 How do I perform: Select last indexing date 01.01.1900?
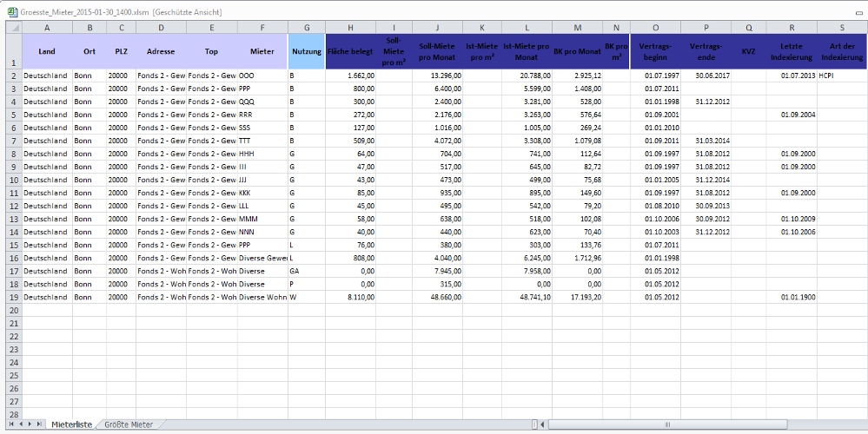pyautogui.click(x=792, y=297)
